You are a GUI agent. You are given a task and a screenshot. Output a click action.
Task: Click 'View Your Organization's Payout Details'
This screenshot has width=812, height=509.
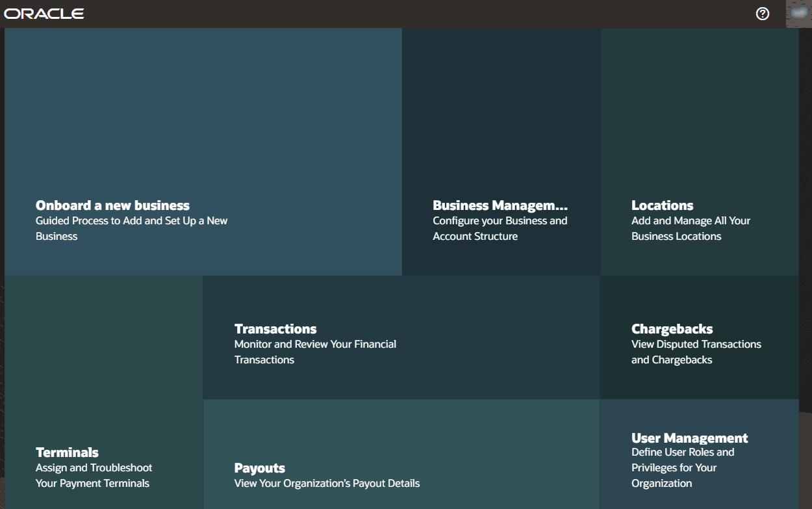pos(327,483)
